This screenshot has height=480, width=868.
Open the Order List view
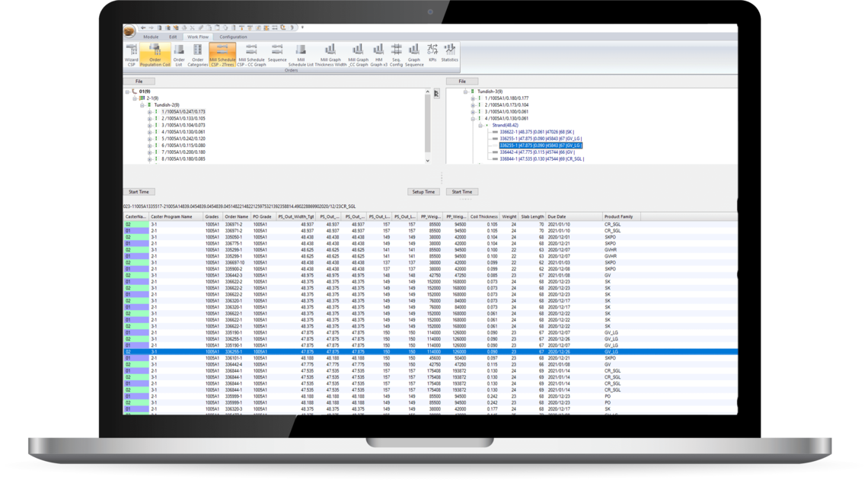179,53
